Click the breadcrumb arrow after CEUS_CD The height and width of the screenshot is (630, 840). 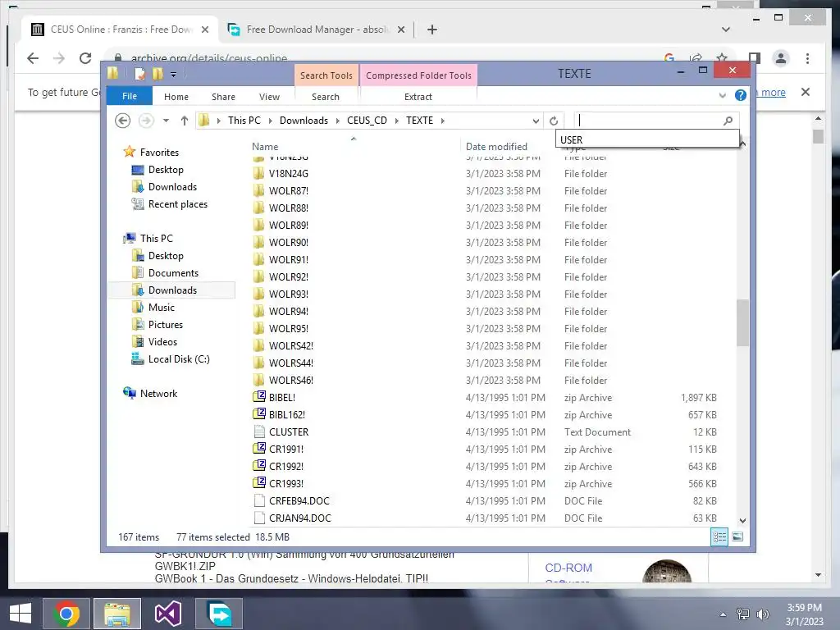coord(396,121)
